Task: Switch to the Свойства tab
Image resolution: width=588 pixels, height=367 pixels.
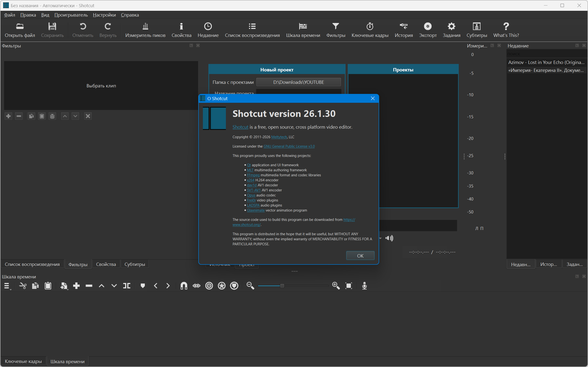Action: click(106, 264)
